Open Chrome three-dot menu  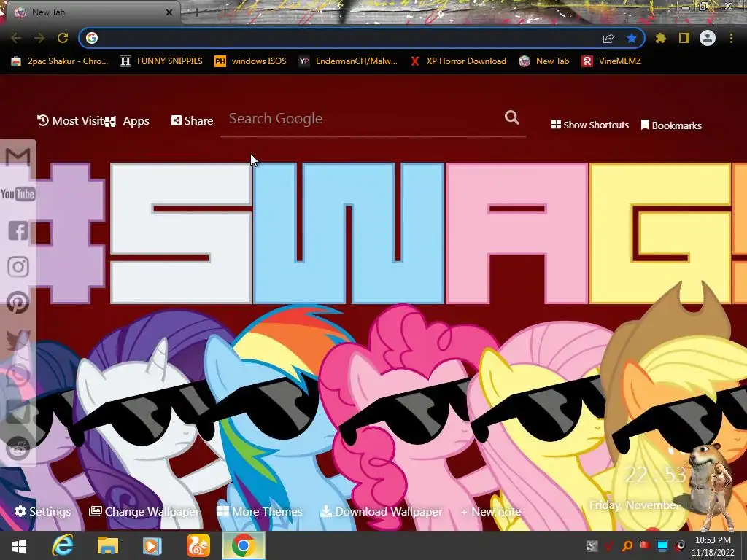(731, 38)
